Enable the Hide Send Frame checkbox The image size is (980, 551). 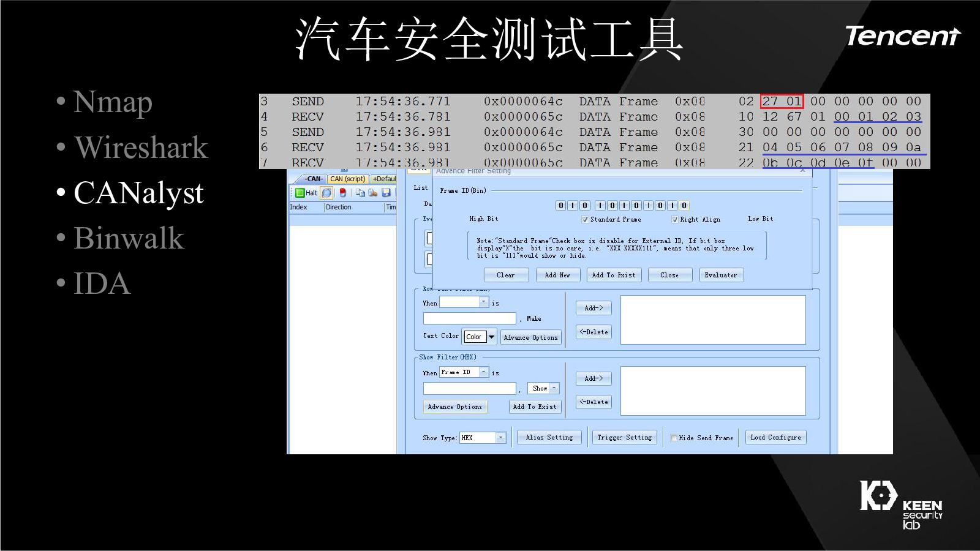point(674,438)
